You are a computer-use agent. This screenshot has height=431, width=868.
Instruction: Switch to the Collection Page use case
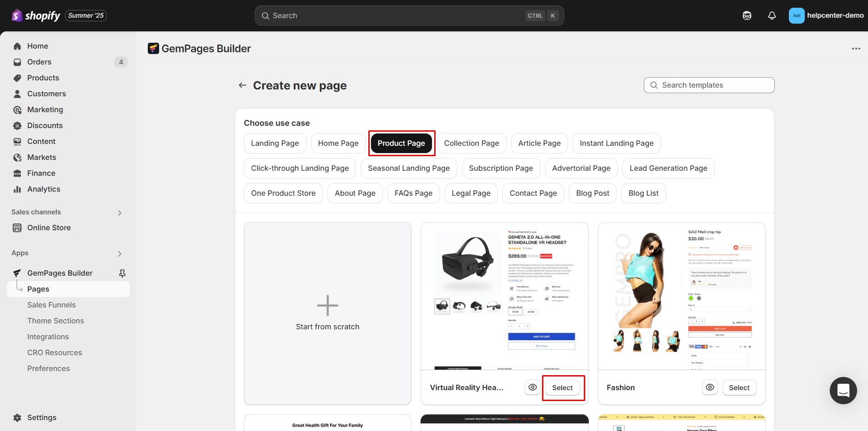pos(472,143)
